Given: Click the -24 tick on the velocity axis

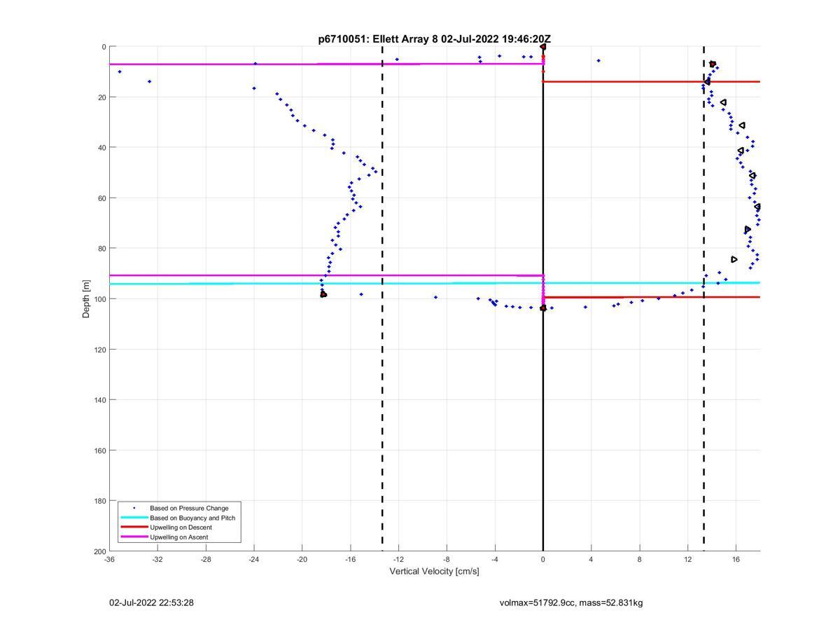Looking at the screenshot, I should [x=254, y=559].
